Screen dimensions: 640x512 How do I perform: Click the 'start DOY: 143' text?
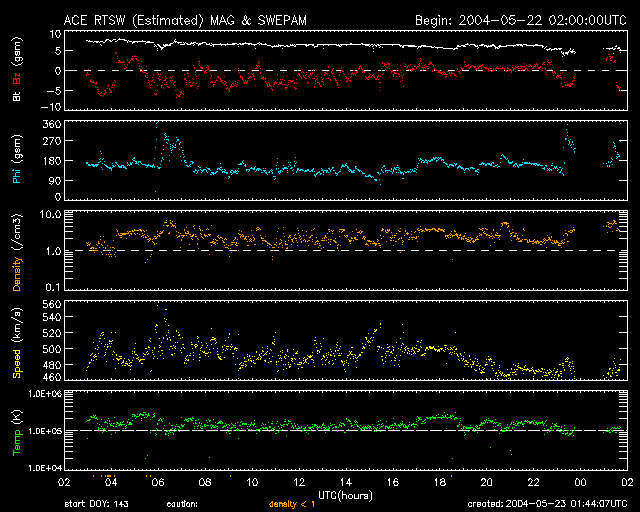pyautogui.click(x=96, y=504)
